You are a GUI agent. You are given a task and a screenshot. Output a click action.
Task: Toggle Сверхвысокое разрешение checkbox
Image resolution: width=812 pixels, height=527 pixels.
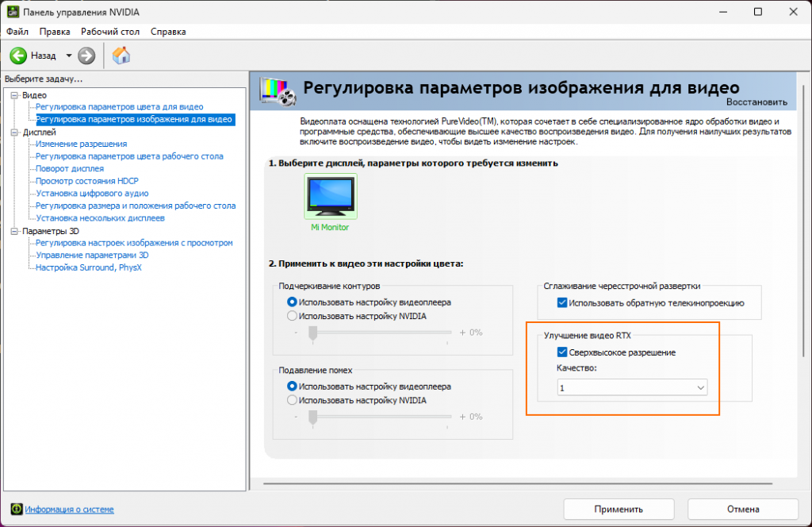tap(562, 352)
